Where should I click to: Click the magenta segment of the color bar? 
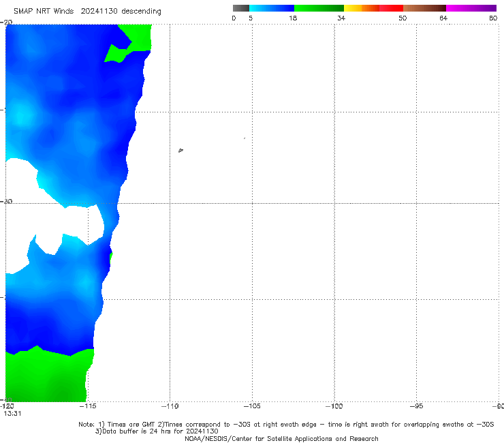[471, 8]
